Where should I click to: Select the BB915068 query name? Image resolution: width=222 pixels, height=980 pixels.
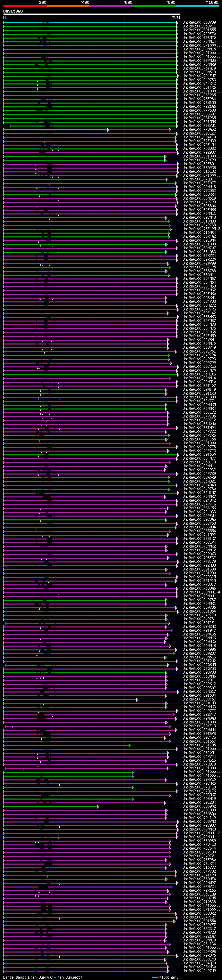pos(13,11)
